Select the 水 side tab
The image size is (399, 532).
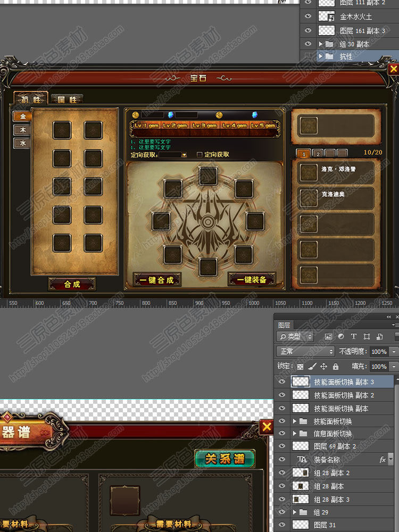[23, 143]
